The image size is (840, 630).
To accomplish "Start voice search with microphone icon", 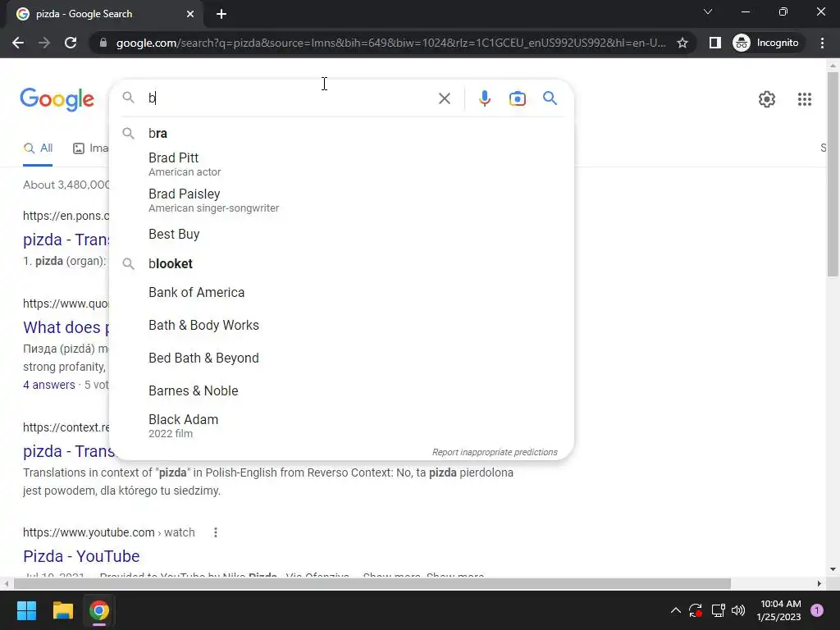I will (x=484, y=98).
